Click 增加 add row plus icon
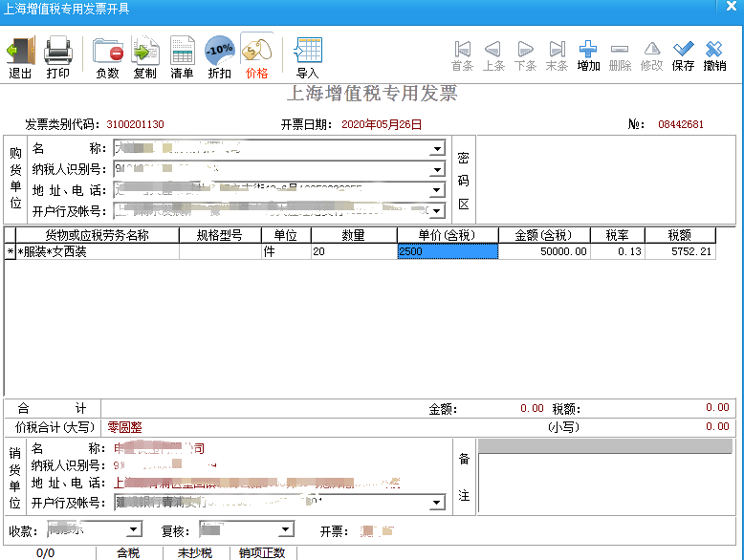Viewport: 744px width, 560px height. (x=588, y=56)
